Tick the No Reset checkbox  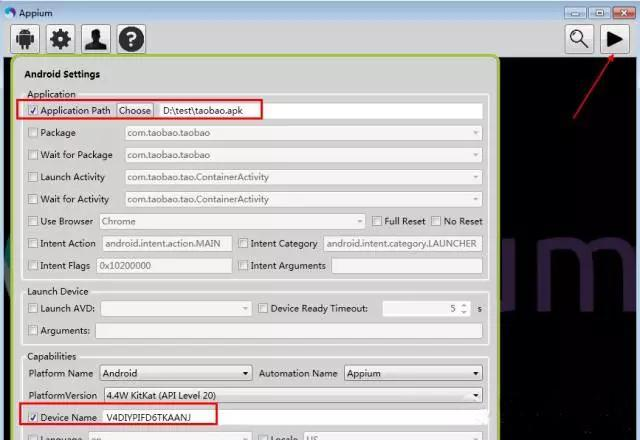click(x=436, y=221)
